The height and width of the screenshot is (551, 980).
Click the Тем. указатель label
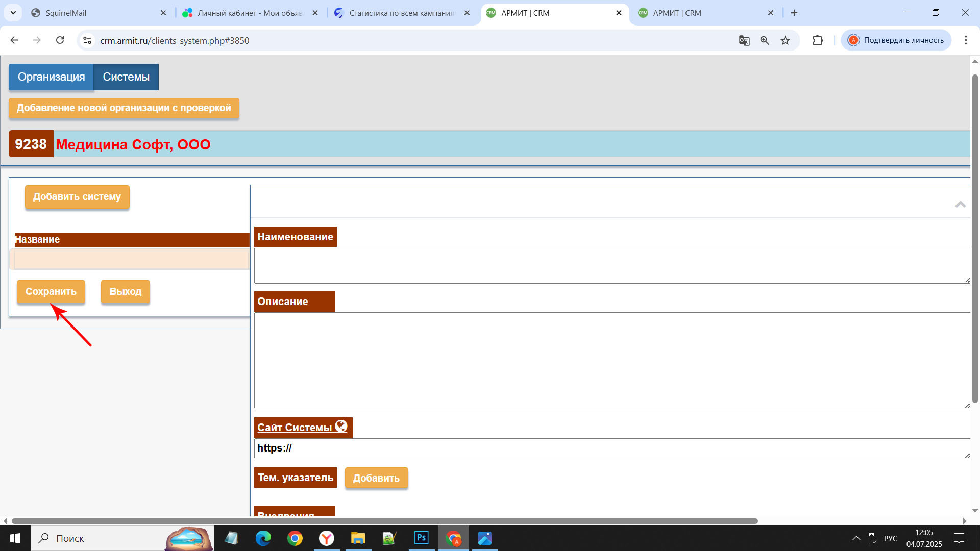[x=295, y=478]
